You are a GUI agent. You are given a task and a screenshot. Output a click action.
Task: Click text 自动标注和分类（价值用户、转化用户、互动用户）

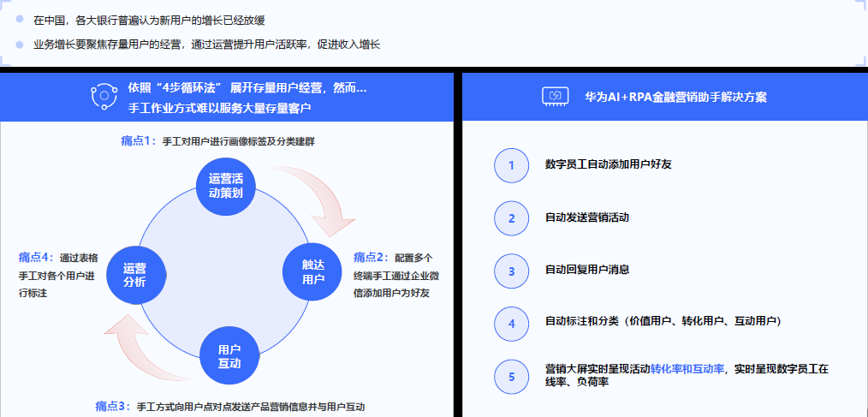(663, 321)
